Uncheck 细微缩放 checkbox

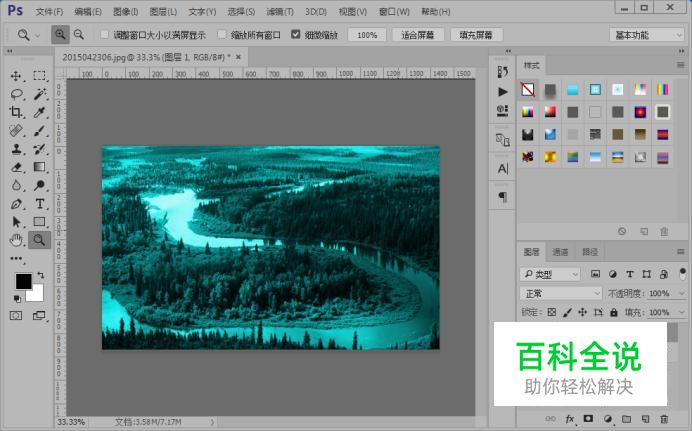tap(296, 34)
